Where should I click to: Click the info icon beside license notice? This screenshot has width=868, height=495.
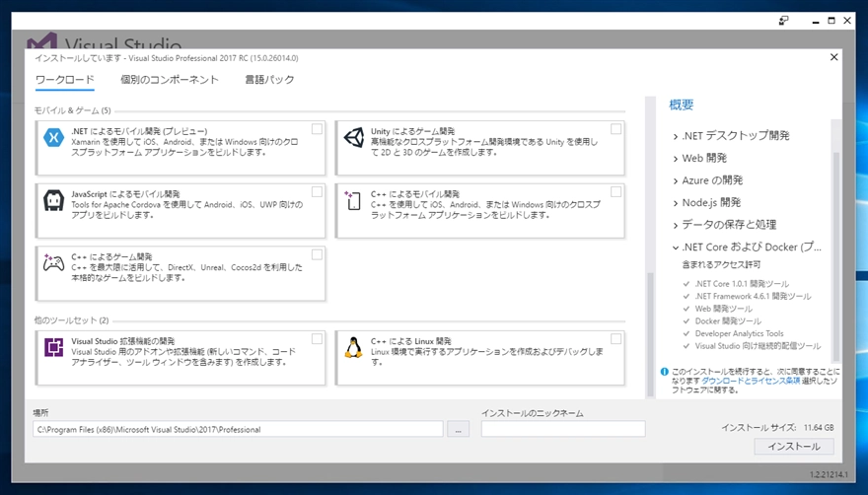(x=664, y=372)
